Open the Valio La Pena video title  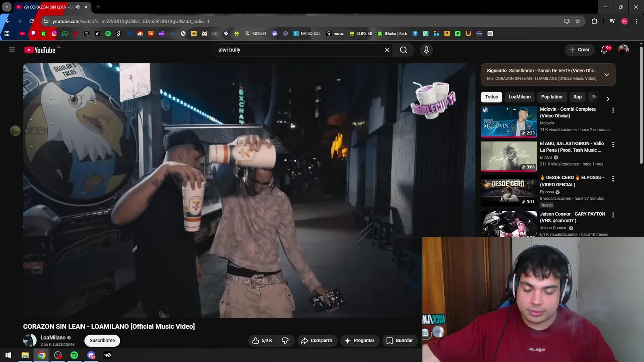pos(572,147)
